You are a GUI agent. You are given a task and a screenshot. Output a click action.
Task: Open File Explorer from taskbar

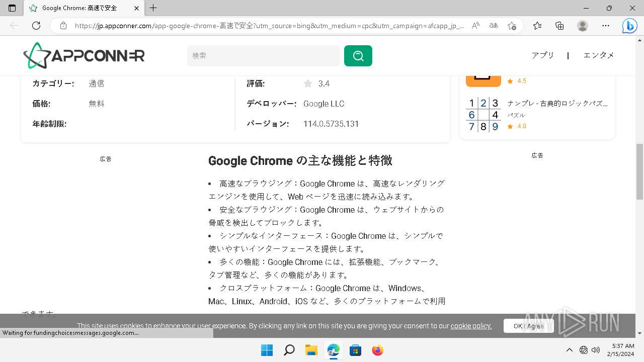[x=311, y=350]
